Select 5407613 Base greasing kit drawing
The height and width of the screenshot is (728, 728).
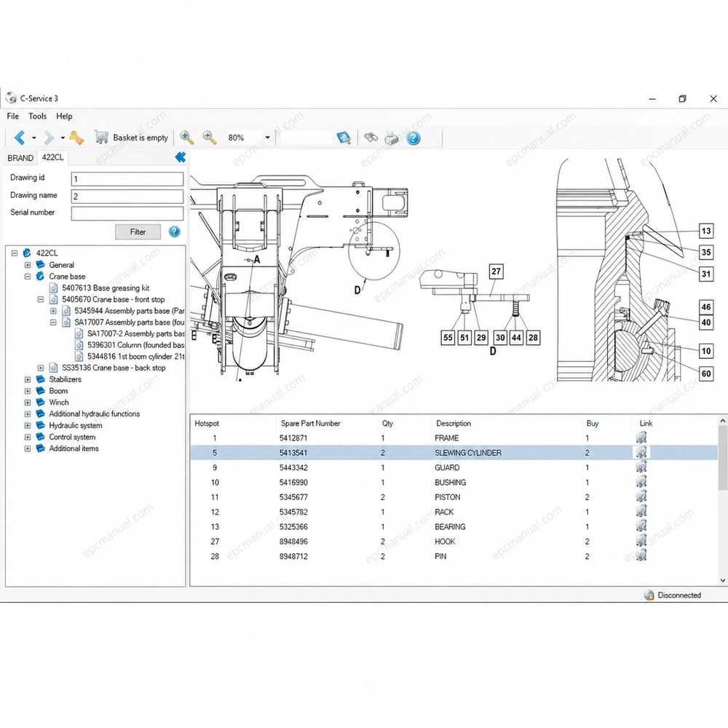pyautogui.click(x=106, y=288)
